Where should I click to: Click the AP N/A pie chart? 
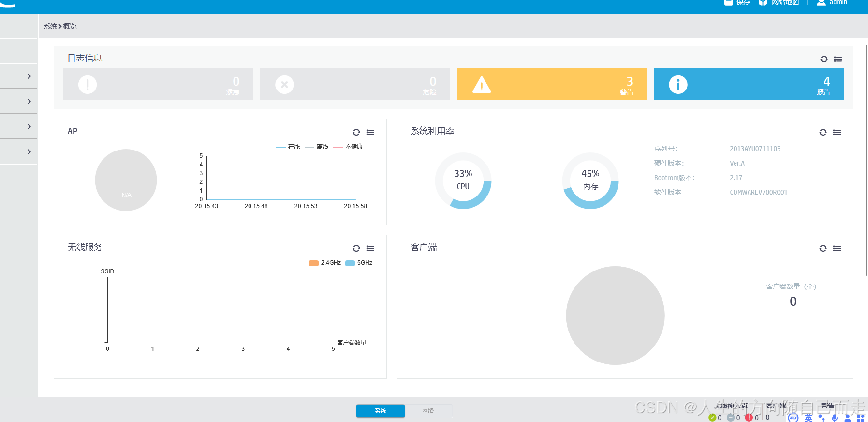(x=126, y=180)
